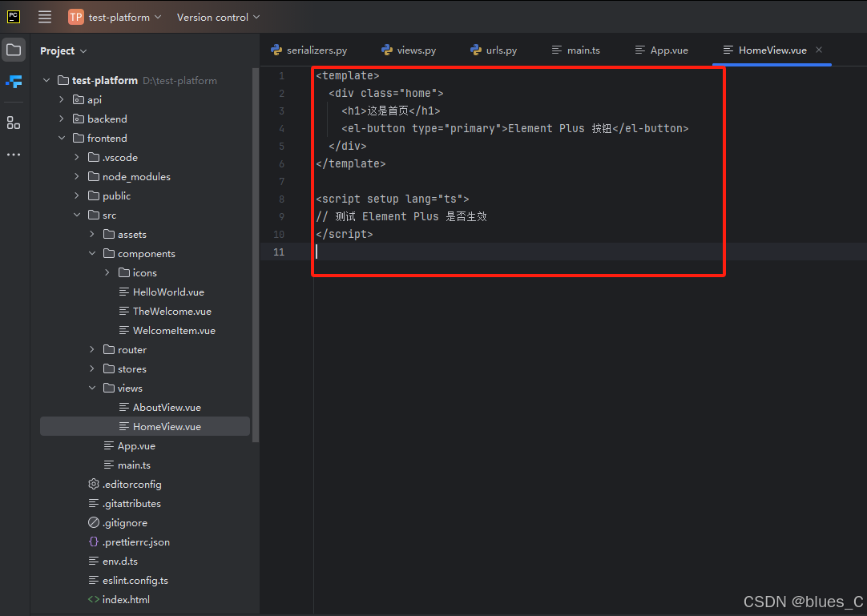This screenshot has width=867, height=616.
Task: Open Project view options dropdown
Action: pyautogui.click(x=83, y=51)
